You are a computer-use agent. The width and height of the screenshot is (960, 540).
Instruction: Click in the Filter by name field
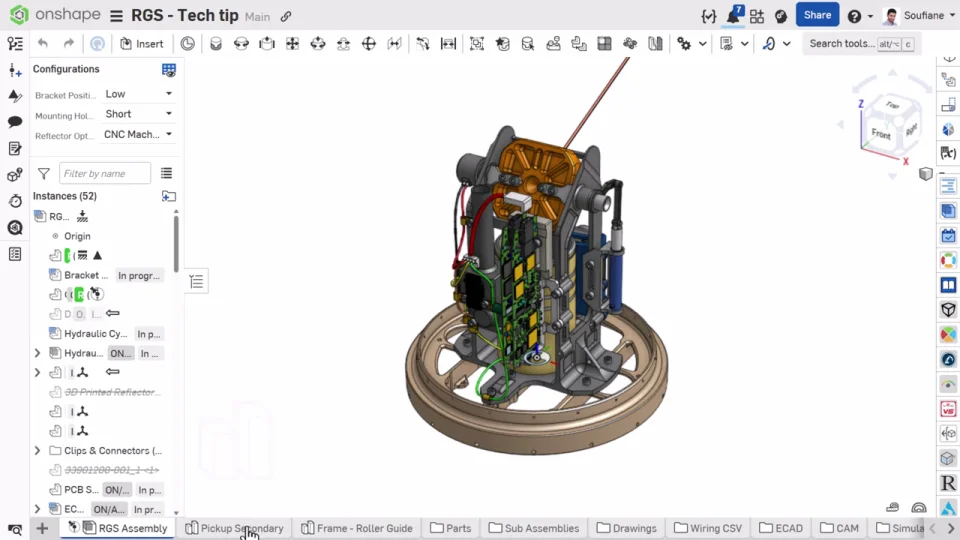pyautogui.click(x=105, y=173)
